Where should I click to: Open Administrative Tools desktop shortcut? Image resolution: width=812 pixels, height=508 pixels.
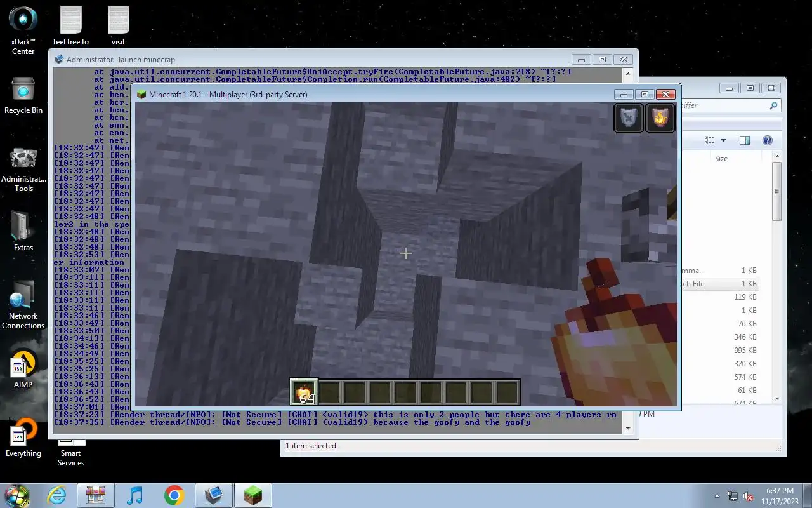(23, 170)
